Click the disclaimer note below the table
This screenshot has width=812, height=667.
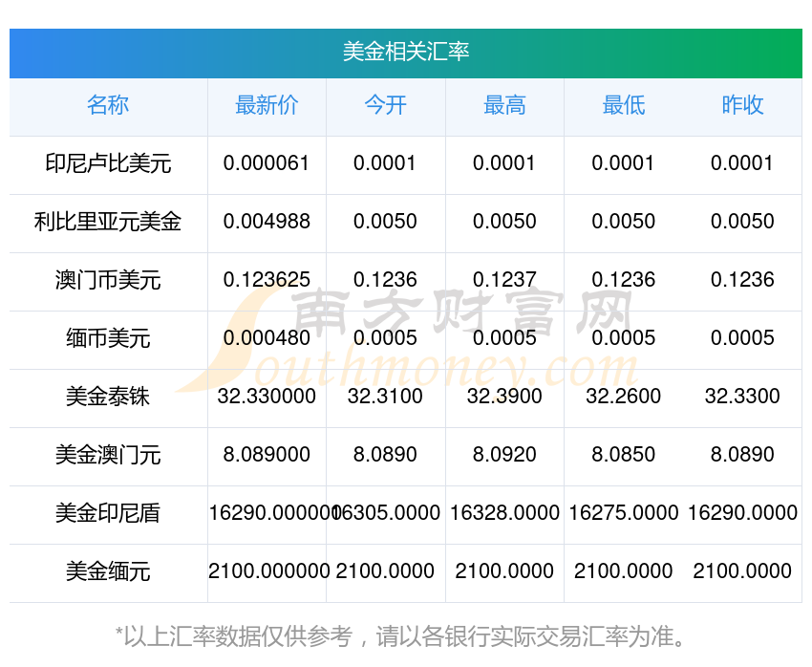coord(399,637)
